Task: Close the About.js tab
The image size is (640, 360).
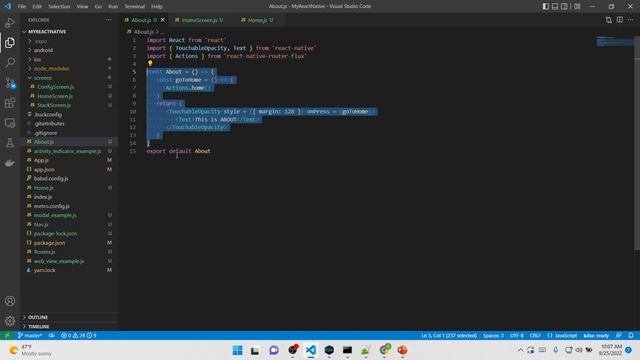Action: (x=163, y=20)
